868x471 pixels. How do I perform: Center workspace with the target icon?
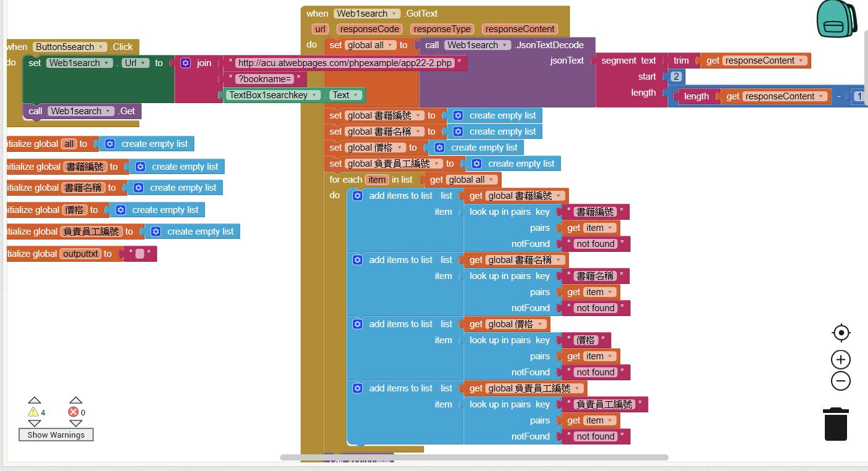[841, 333]
